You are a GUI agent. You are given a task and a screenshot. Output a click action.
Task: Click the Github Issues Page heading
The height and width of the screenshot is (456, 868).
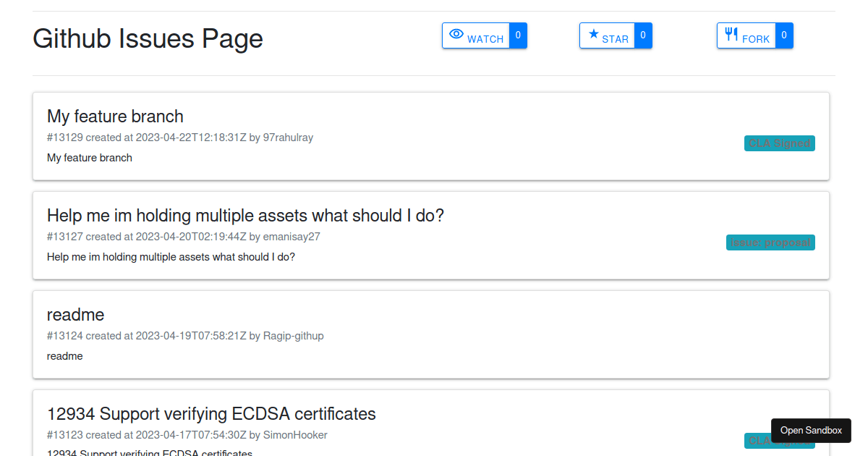point(148,38)
